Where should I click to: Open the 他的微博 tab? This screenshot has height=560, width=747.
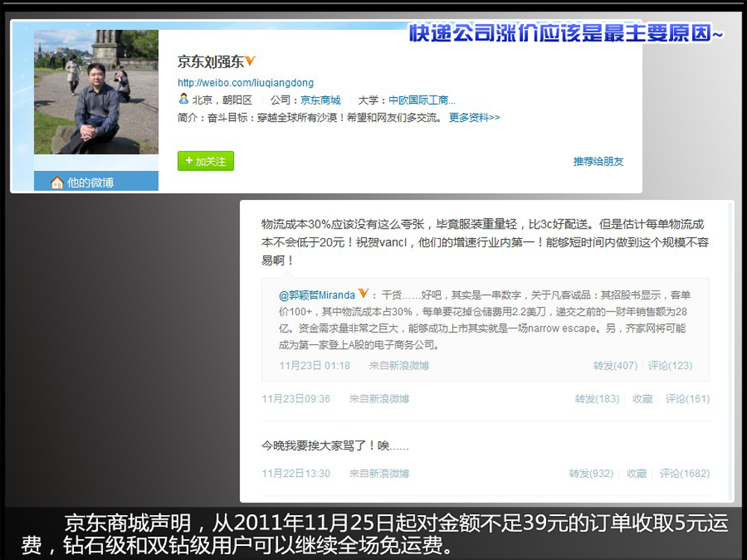[x=96, y=181]
